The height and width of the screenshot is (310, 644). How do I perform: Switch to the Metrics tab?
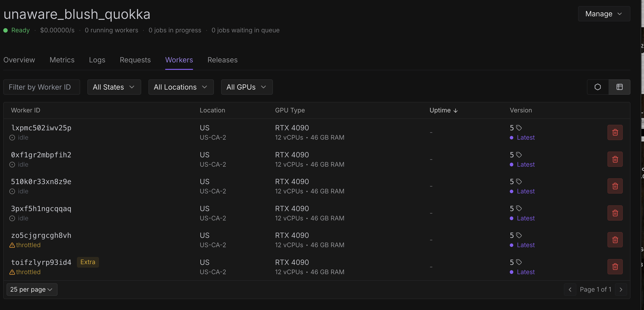pyautogui.click(x=62, y=60)
